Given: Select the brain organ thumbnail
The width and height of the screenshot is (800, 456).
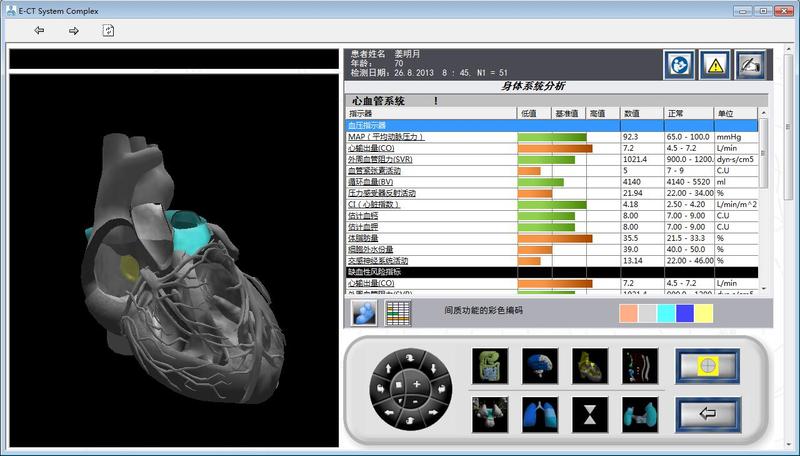Looking at the screenshot, I should click(x=539, y=364).
